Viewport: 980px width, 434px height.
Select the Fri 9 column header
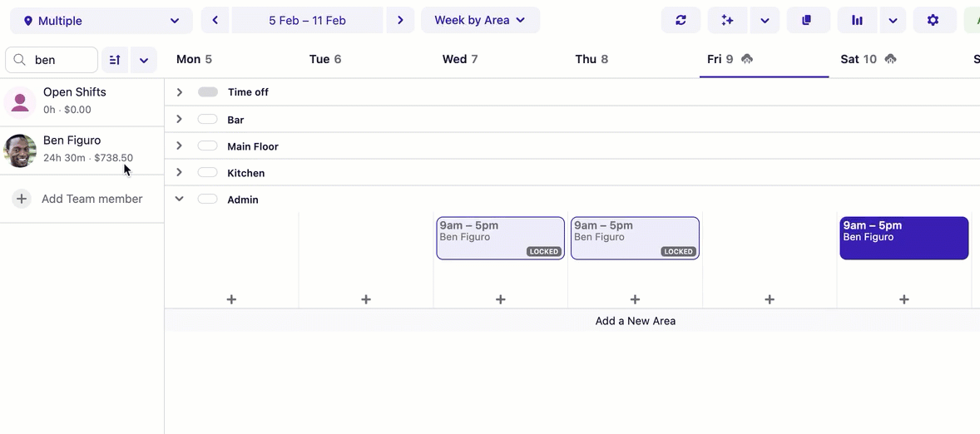point(720,59)
